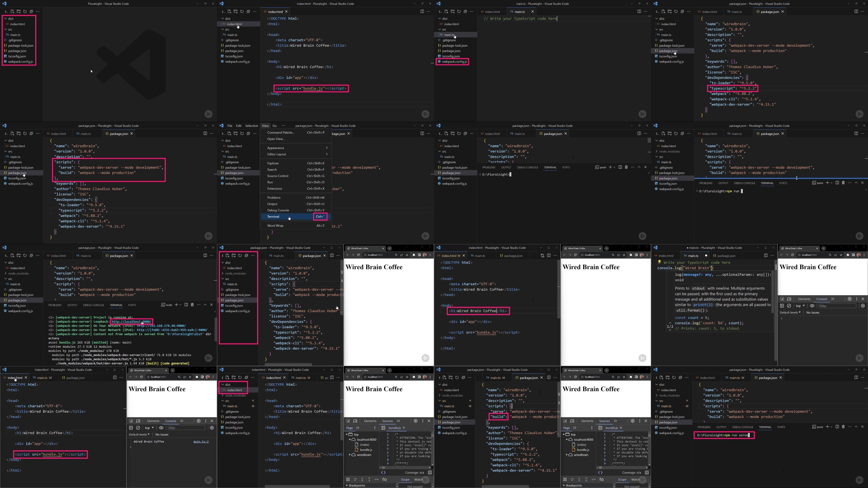The image size is (868, 488).
Task: Select inspect-element icon in DevTools beside unsaved main.ts
Action: tap(782, 299)
